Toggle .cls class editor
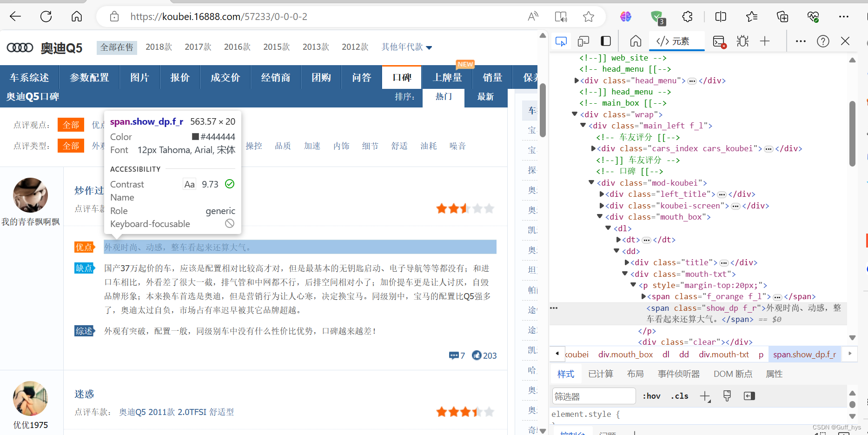The width and height of the screenshot is (868, 435). pyautogui.click(x=679, y=396)
